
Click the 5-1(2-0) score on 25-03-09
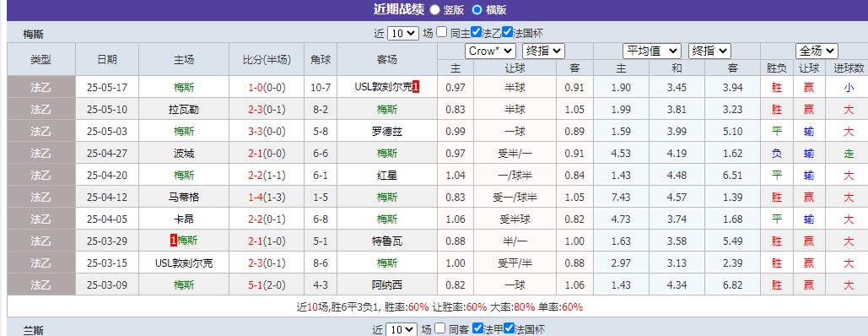tap(267, 285)
